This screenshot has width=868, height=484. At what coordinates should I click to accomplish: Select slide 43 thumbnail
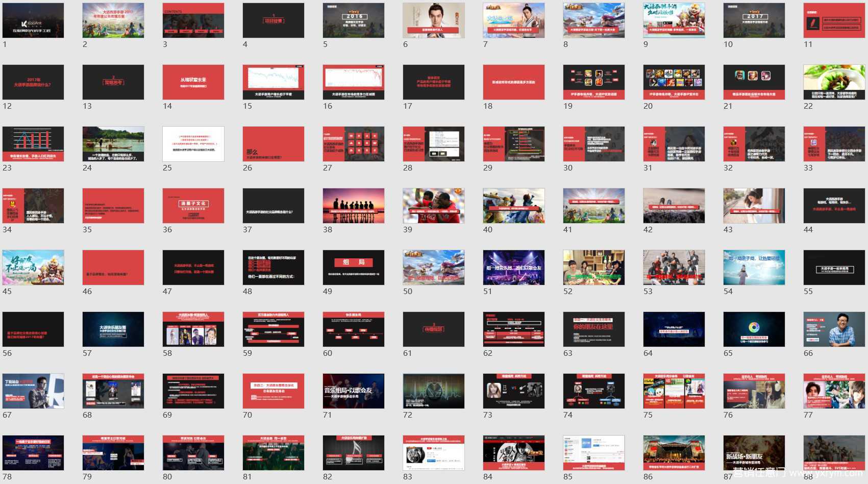coord(754,206)
